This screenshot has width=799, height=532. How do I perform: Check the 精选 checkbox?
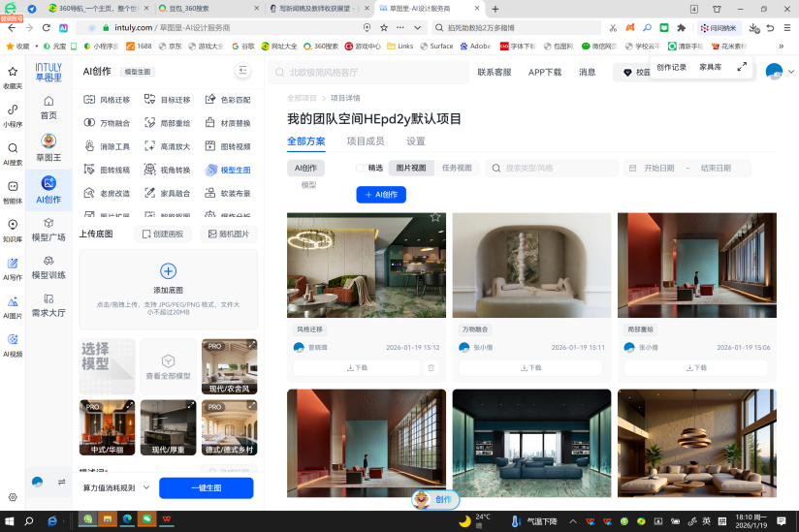click(362, 168)
